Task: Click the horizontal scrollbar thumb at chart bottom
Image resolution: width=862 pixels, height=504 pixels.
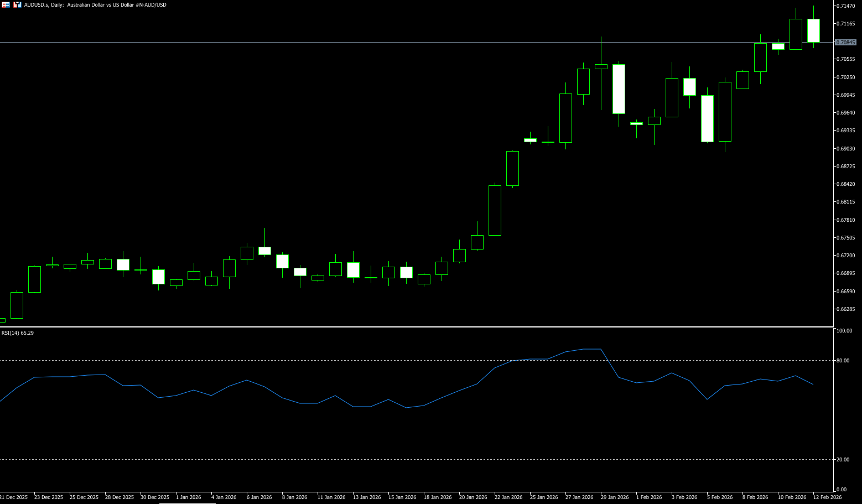Action: (x=187, y=503)
